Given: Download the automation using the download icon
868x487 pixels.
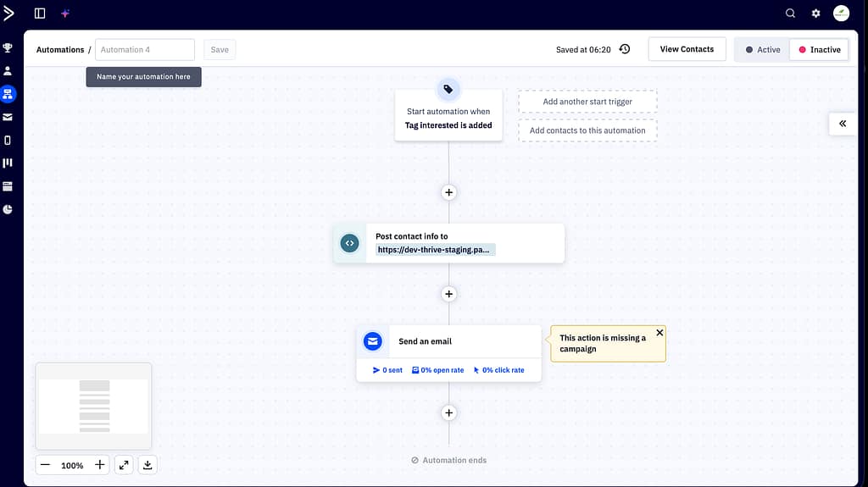Looking at the screenshot, I should pyautogui.click(x=147, y=465).
